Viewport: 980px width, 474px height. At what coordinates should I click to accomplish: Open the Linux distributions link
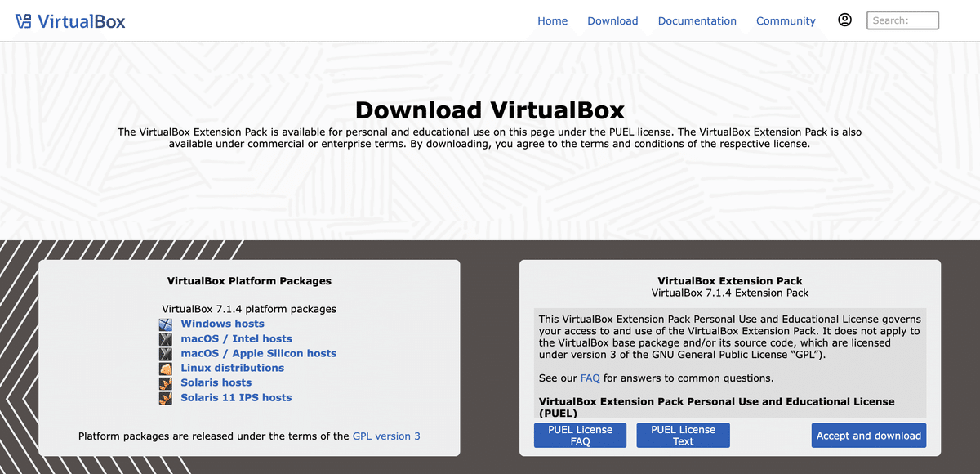[233, 368]
